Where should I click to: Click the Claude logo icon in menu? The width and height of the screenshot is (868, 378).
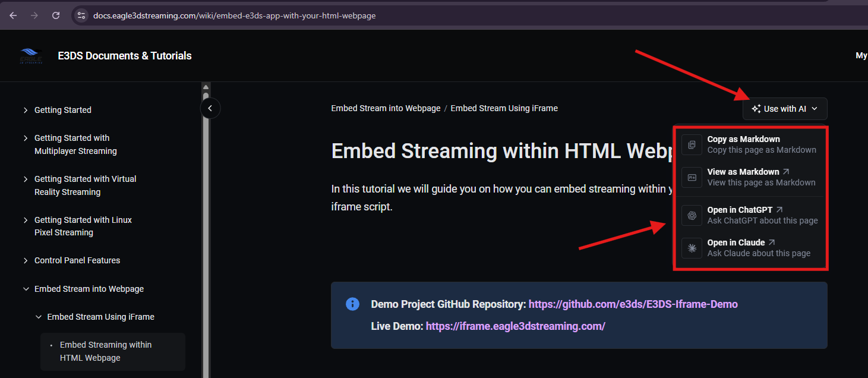692,248
